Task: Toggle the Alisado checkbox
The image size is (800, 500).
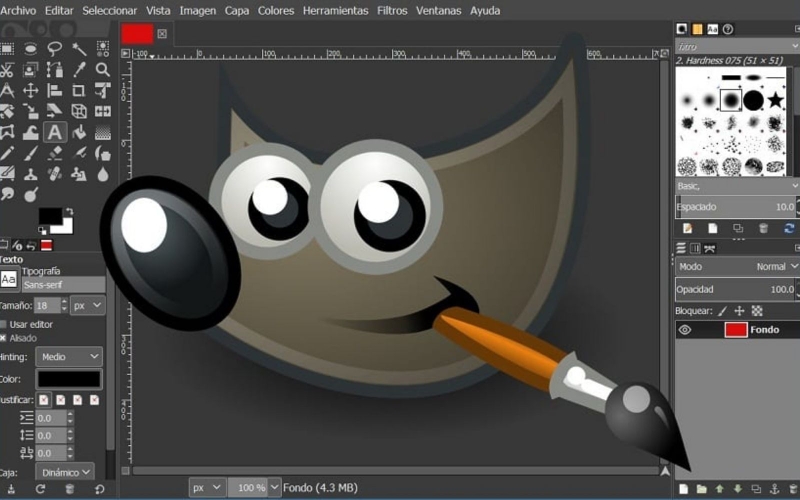Action: click(4, 338)
